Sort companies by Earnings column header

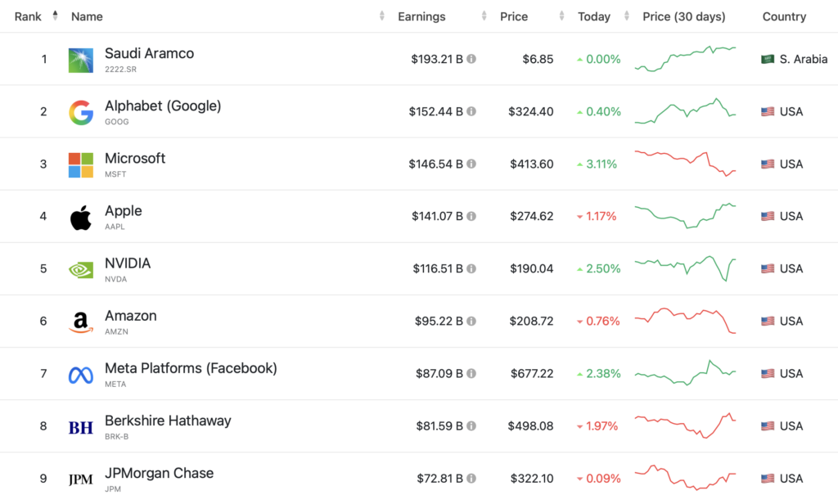pyautogui.click(x=421, y=16)
